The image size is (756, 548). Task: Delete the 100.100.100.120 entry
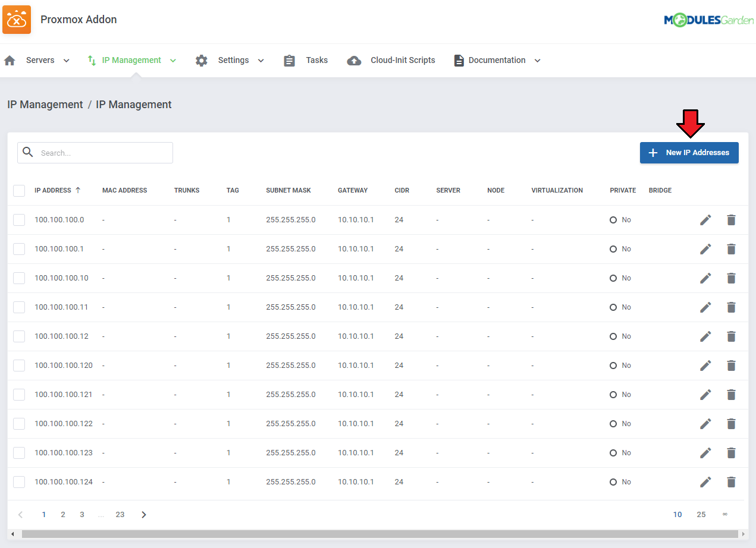(731, 366)
